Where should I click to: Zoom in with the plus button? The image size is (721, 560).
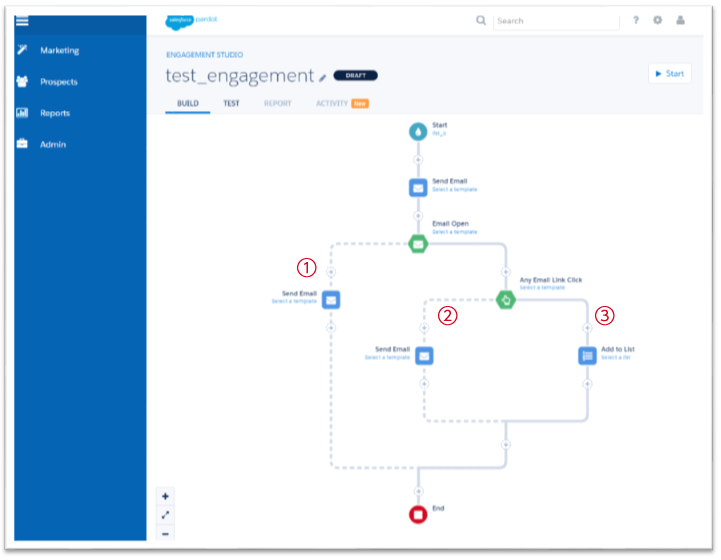[166, 496]
